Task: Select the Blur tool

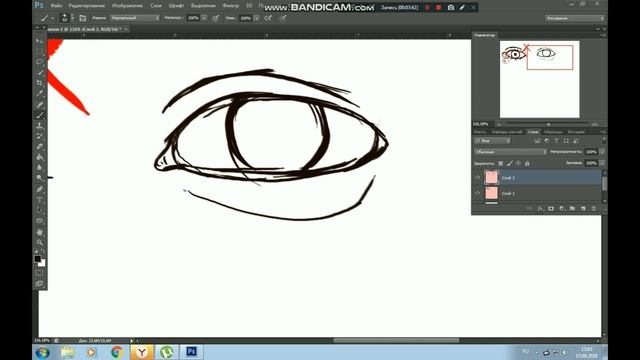Action: click(x=40, y=168)
